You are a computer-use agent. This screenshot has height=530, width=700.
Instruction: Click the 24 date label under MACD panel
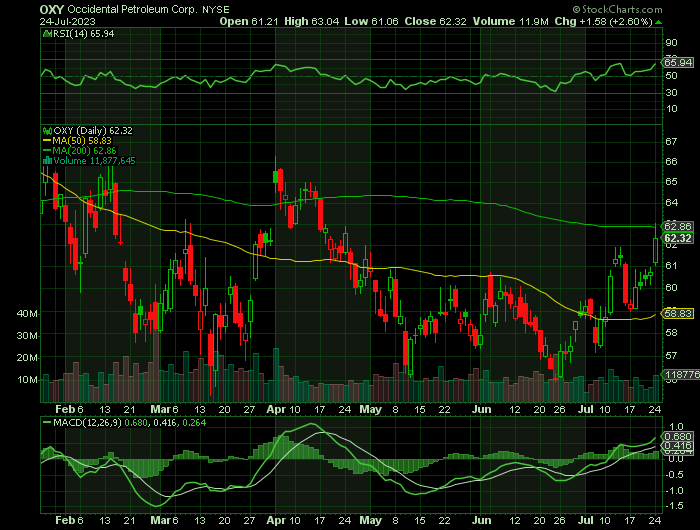[x=654, y=520]
